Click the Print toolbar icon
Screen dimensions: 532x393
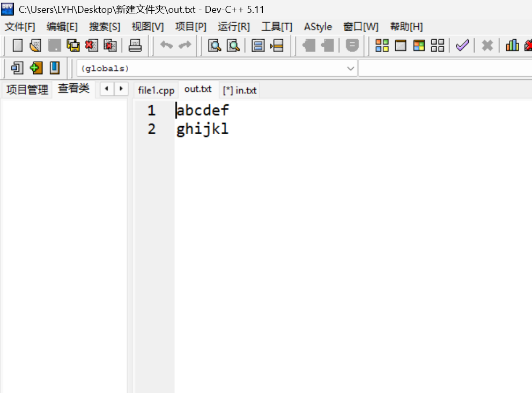click(135, 45)
